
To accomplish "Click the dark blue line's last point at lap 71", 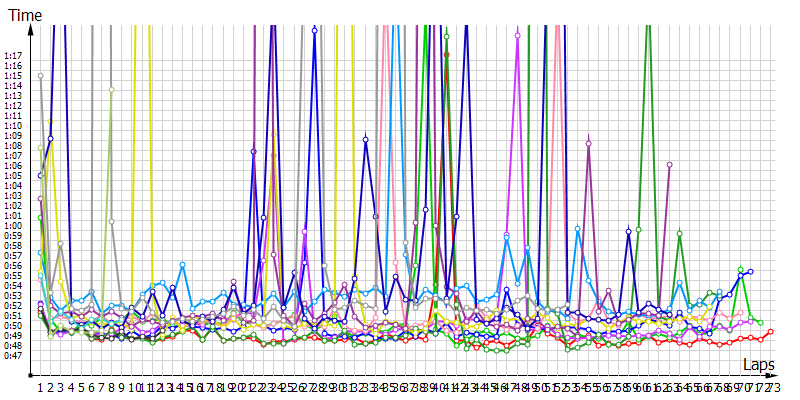I will (x=750, y=271).
